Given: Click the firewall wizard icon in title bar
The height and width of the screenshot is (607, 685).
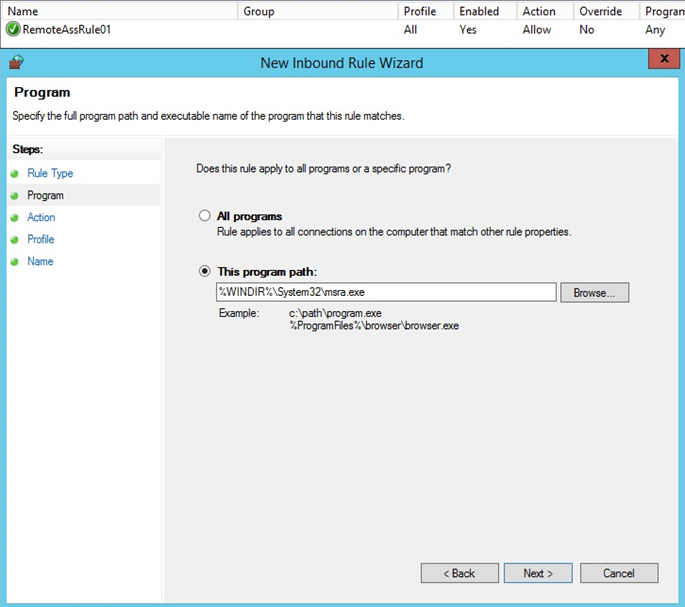Looking at the screenshot, I should [x=16, y=62].
